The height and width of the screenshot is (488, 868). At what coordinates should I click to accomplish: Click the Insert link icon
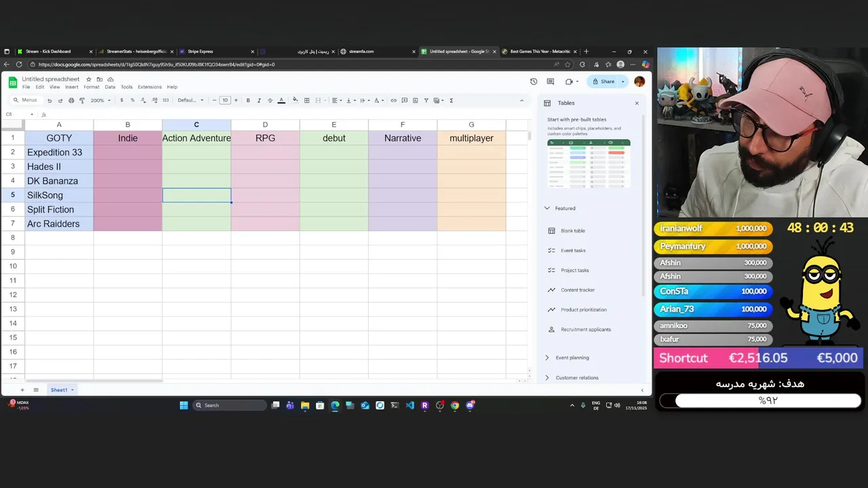[x=393, y=100]
